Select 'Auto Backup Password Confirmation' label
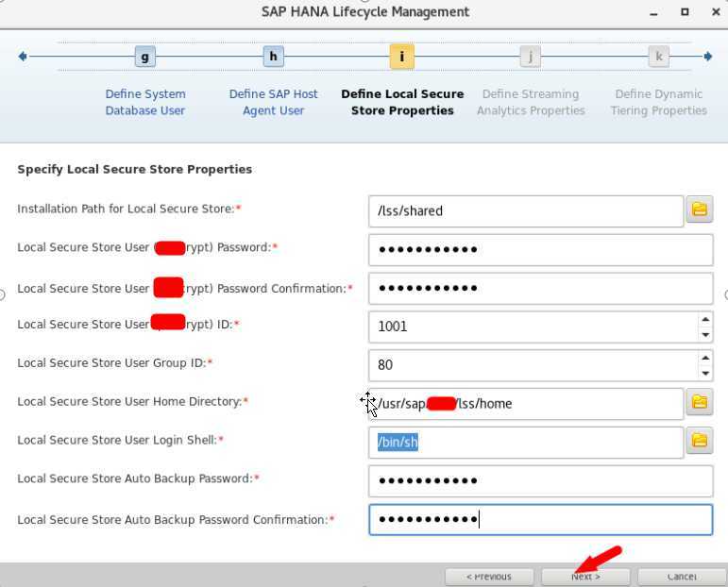Screen dimensions: 728x587 click(x=176, y=520)
